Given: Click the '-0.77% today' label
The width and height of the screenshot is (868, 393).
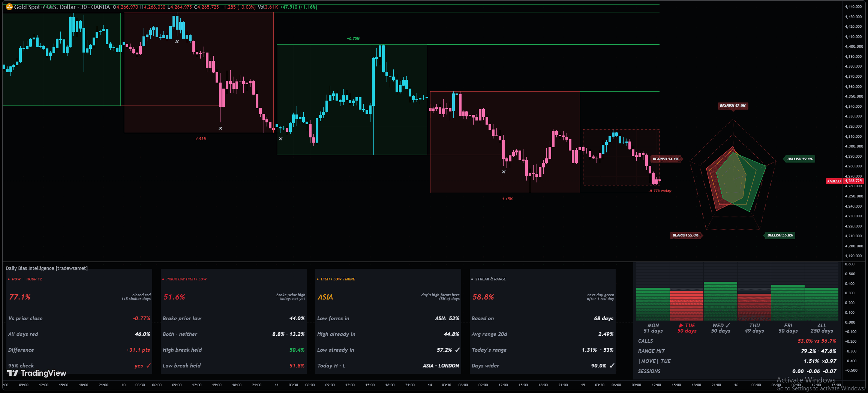Looking at the screenshot, I should (660, 191).
